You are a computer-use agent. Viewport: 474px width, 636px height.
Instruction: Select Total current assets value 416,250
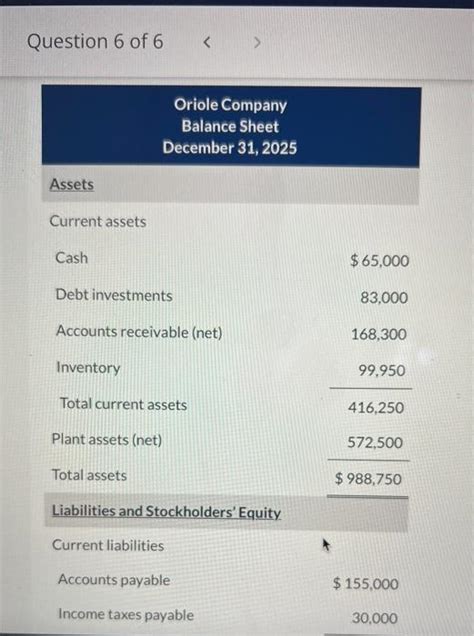coord(376,408)
